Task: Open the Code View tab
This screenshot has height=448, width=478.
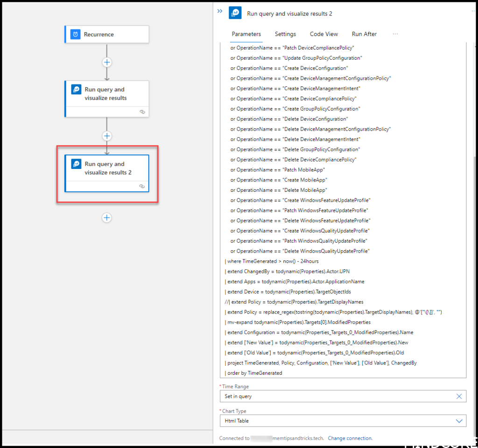Action: 323,34
